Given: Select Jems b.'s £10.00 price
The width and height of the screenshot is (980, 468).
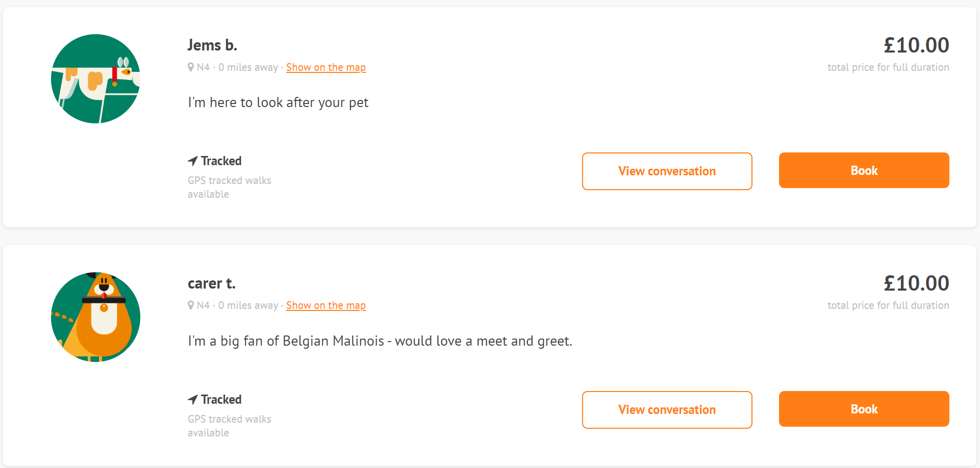Looking at the screenshot, I should pyautogui.click(x=916, y=45).
